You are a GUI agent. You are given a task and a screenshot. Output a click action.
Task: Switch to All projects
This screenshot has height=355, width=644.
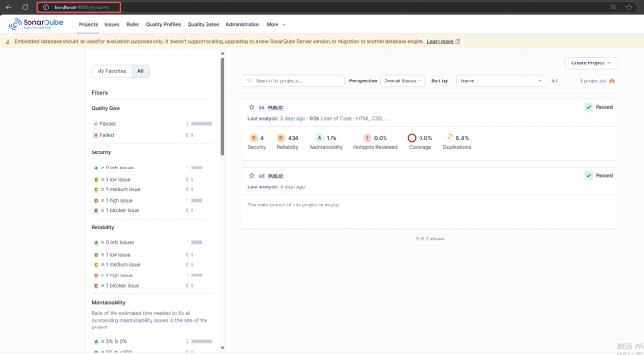coord(140,71)
